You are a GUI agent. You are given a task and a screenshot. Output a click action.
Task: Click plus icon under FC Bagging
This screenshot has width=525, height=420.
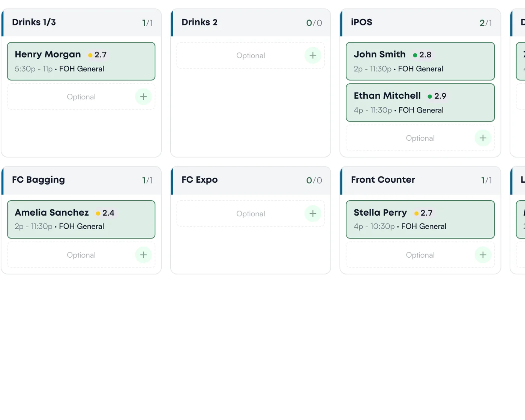pyautogui.click(x=143, y=255)
